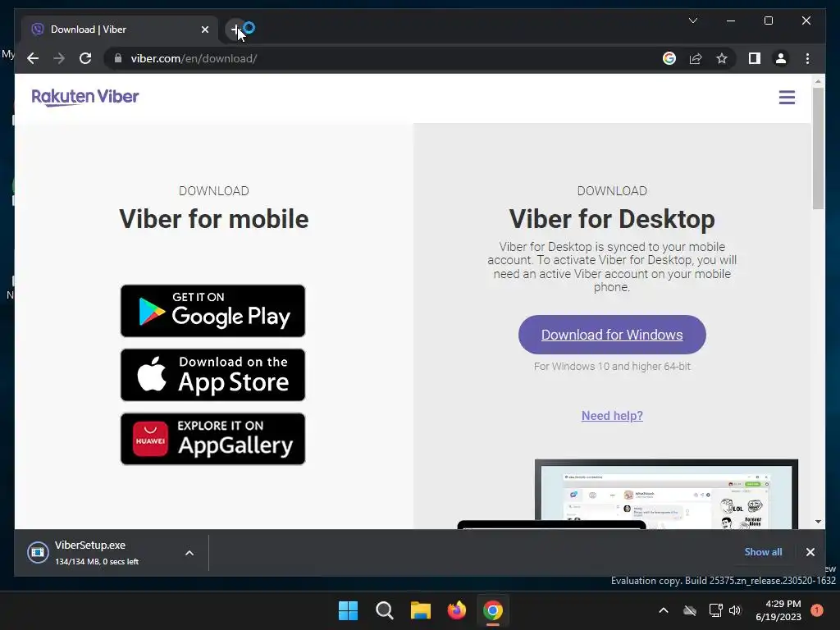Click the cloud sync tray icon
Viewport: 840px width, 630px height.
[x=689, y=610]
